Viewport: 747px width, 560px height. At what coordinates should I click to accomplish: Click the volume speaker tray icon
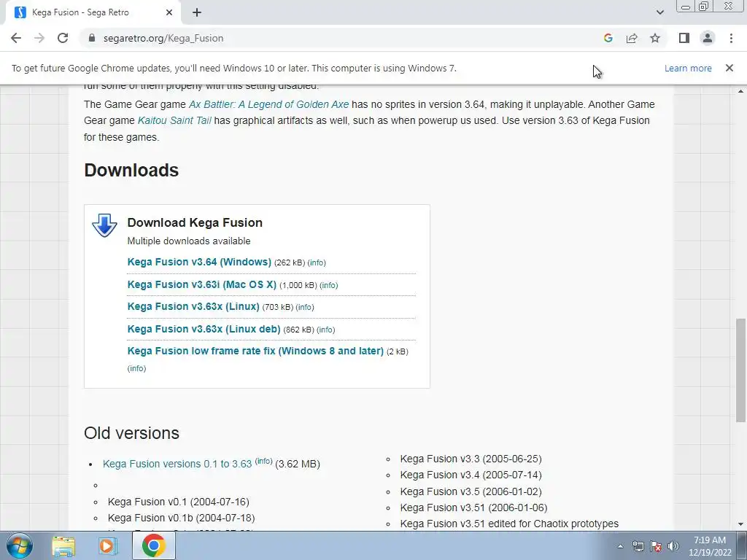click(673, 546)
